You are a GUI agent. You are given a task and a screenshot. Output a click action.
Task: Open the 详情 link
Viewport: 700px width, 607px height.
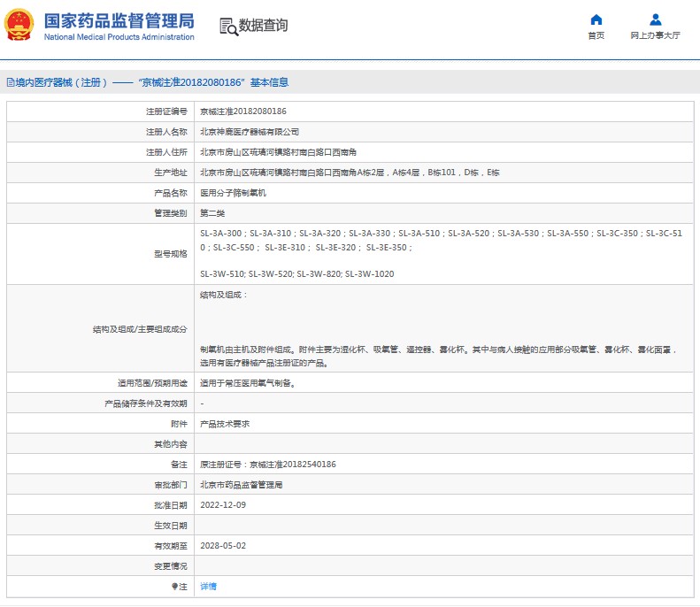coord(208,586)
